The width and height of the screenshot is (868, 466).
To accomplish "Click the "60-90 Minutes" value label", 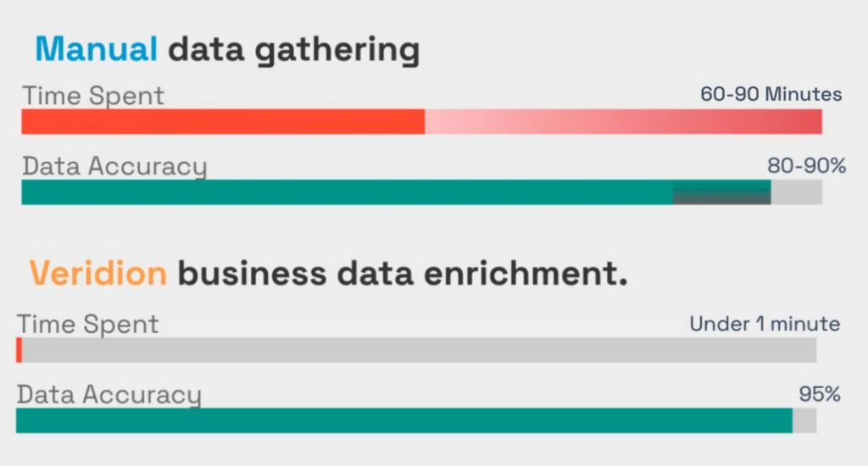I will tap(771, 94).
